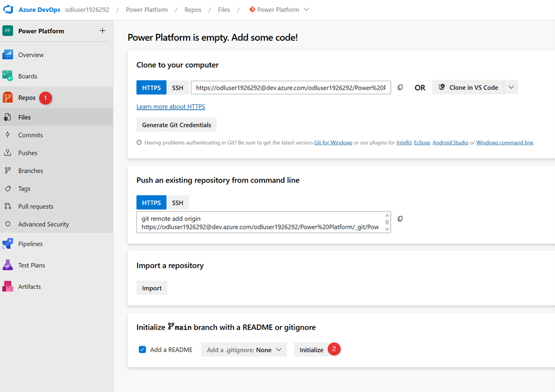The height and width of the screenshot is (392, 555).
Task: Navigate to Repos via the breadcrumb
Action: (192, 9)
